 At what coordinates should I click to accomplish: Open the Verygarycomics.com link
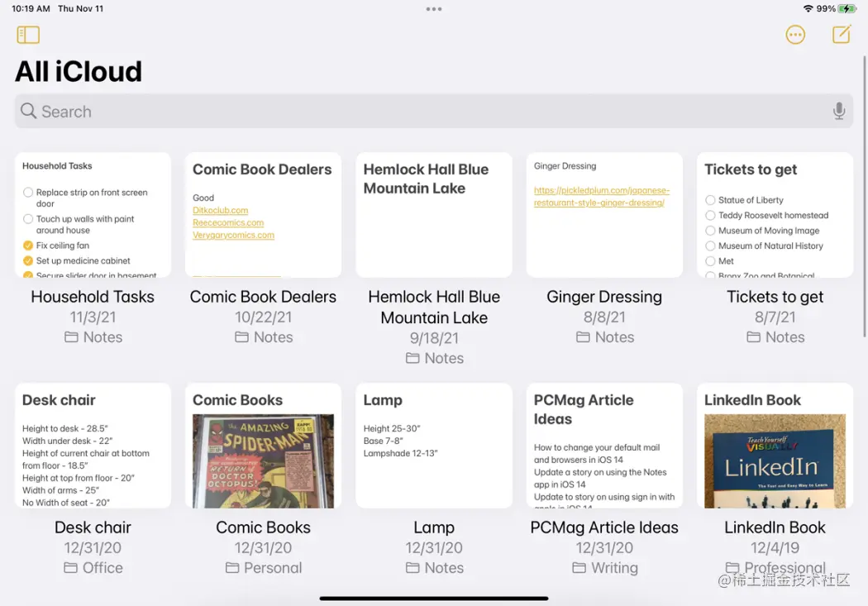(x=233, y=235)
